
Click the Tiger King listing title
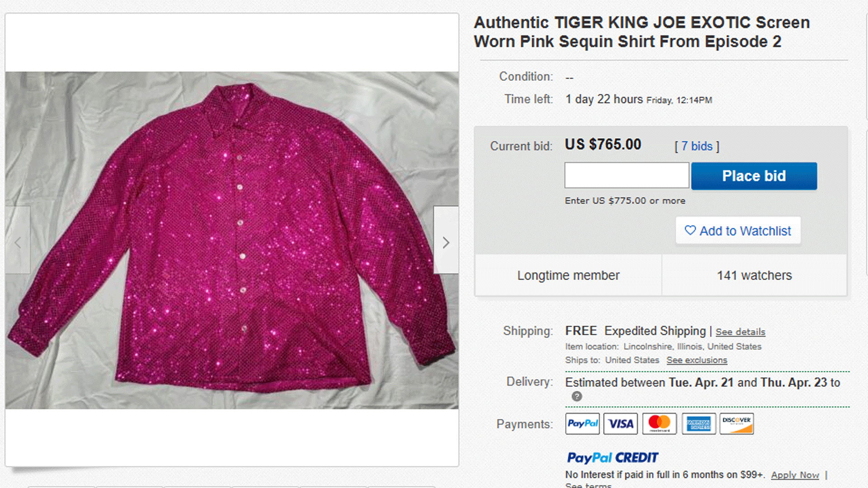pos(642,32)
